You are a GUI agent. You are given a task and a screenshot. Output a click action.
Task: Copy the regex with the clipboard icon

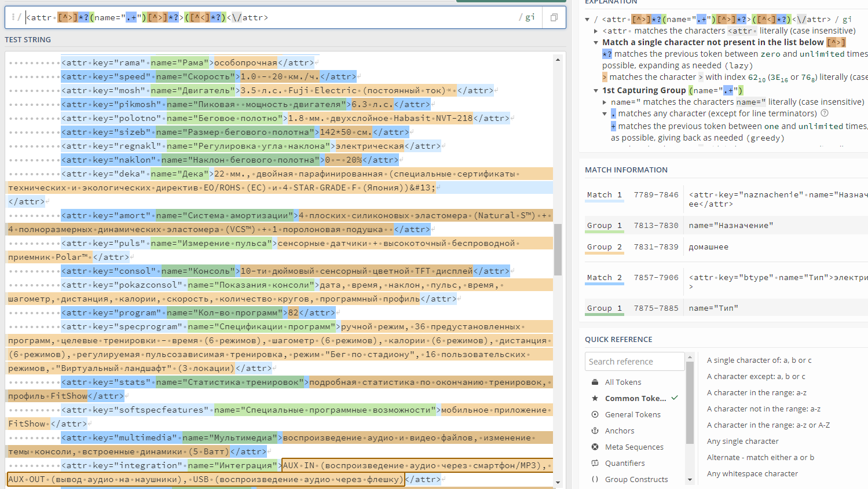coord(554,17)
